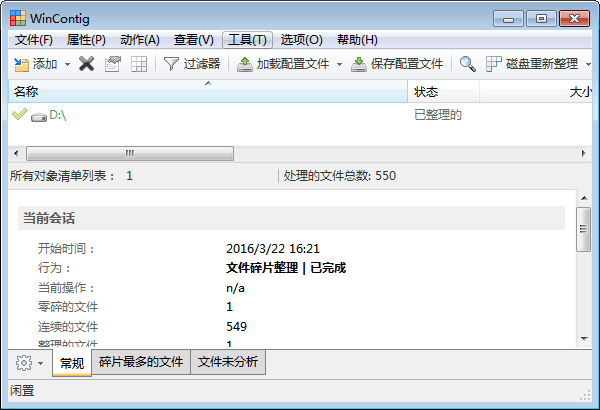600x410 pixels.
Task: Switch to the 文件未分析 tab
Action: pyautogui.click(x=228, y=362)
